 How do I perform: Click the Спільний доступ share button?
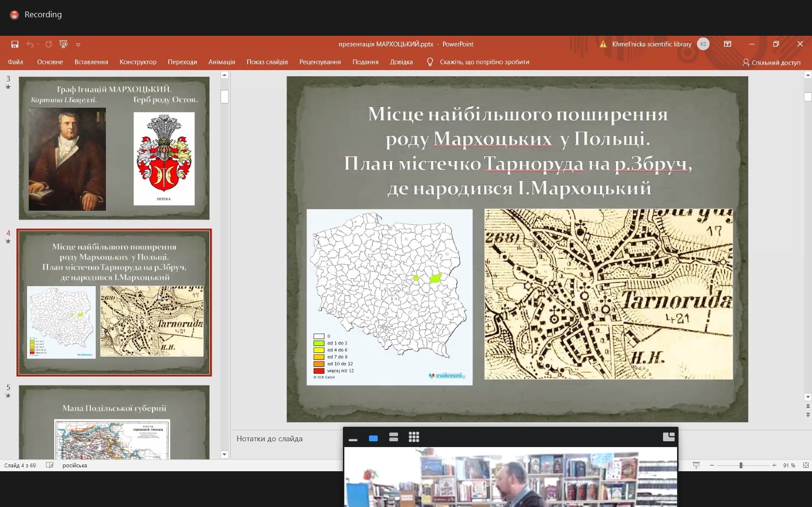click(771, 62)
